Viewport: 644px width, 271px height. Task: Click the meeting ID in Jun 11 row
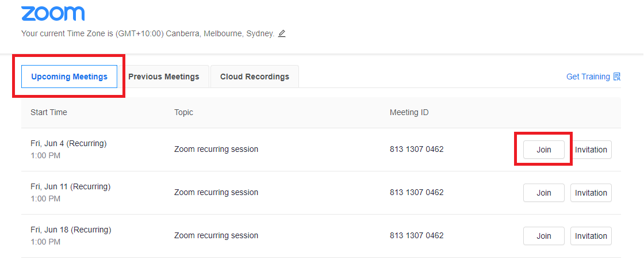click(x=416, y=192)
